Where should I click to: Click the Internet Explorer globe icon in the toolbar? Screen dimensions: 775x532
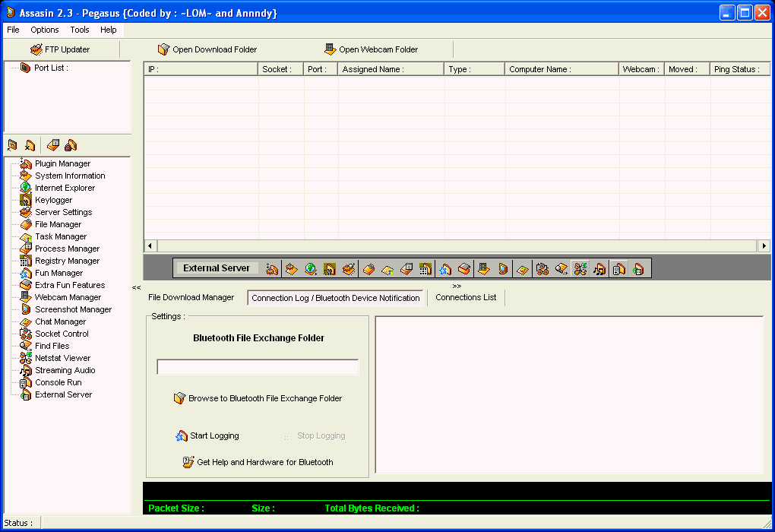point(311,268)
